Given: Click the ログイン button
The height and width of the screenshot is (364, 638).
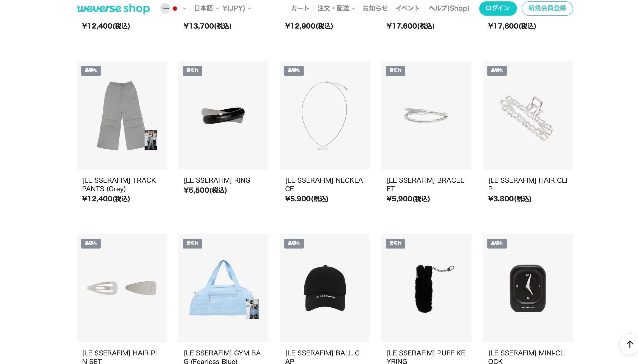Looking at the screenshot, I should [498, 9].
